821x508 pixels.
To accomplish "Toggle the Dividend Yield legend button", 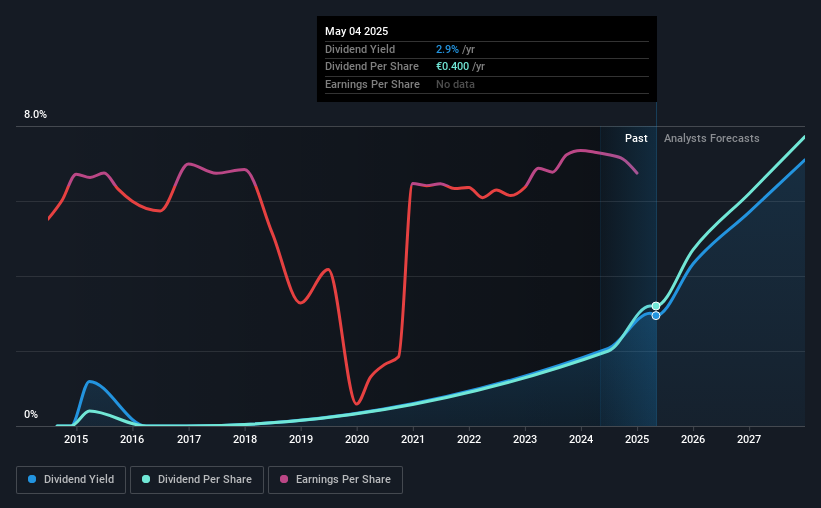I will (71, 480).
